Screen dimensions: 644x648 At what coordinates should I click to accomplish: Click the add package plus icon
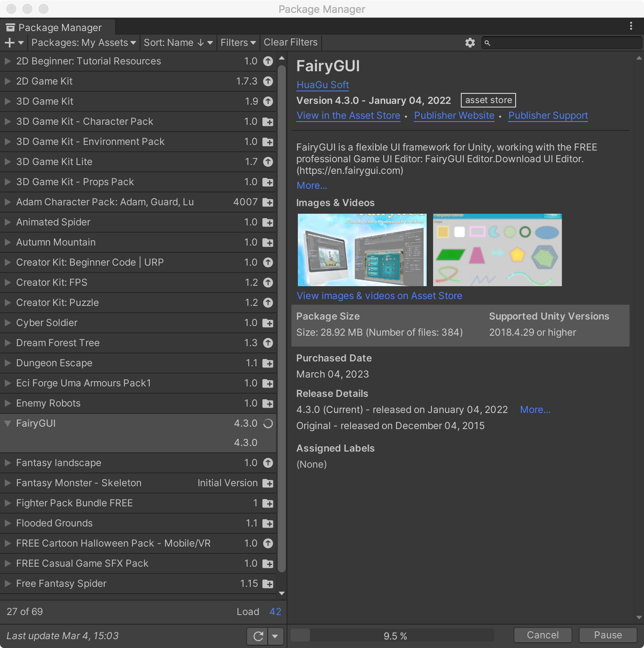pos(10,43)
